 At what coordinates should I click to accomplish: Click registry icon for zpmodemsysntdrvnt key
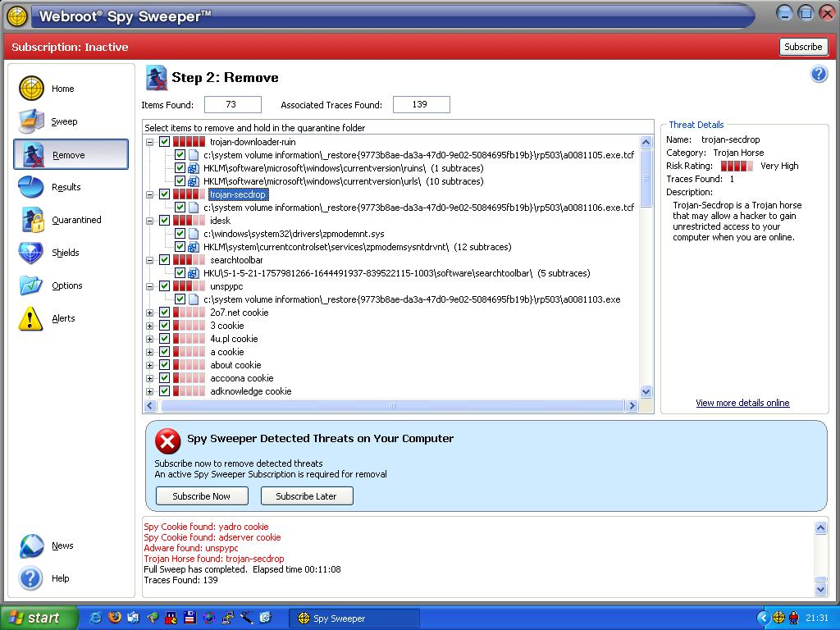tap(194, 247)
